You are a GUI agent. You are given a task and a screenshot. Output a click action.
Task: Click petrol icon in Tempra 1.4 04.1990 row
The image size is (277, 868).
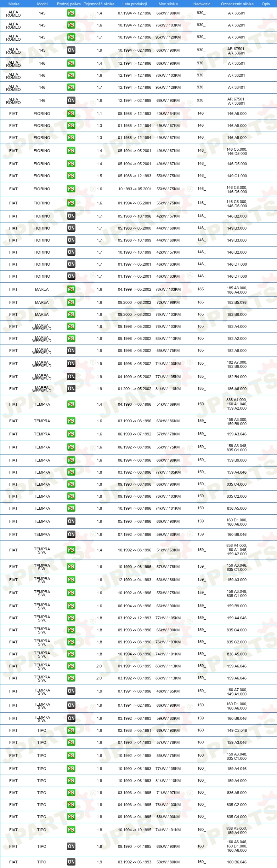coord(71,404)
